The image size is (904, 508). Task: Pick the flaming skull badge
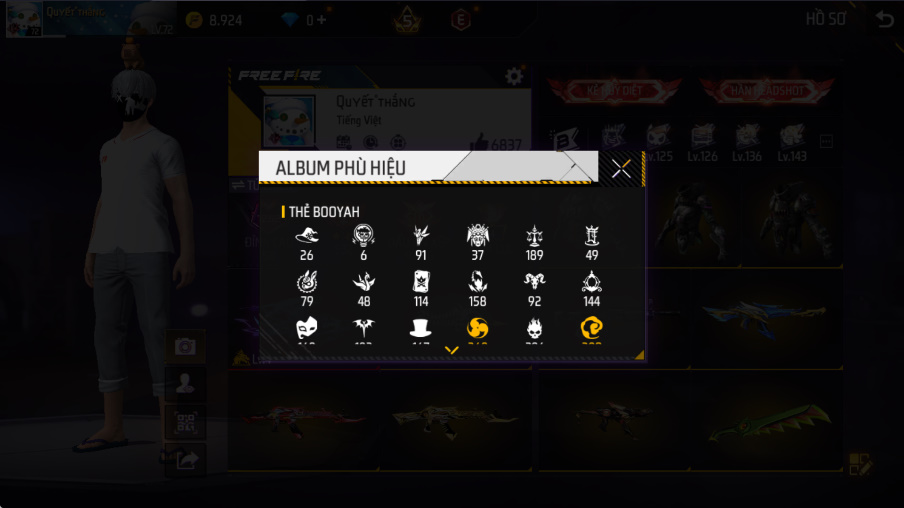534,329
